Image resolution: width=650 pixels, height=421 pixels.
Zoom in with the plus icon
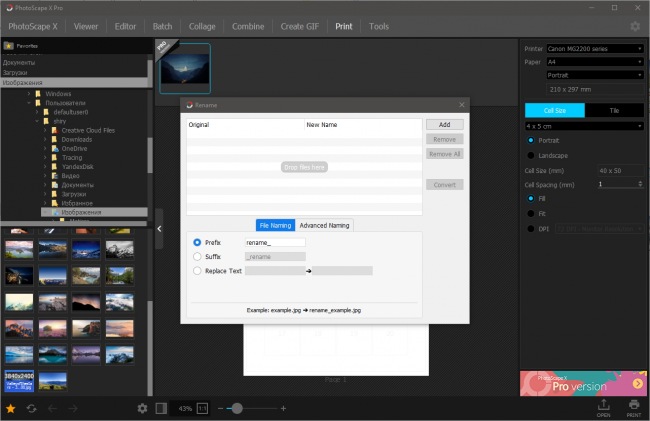283,409
